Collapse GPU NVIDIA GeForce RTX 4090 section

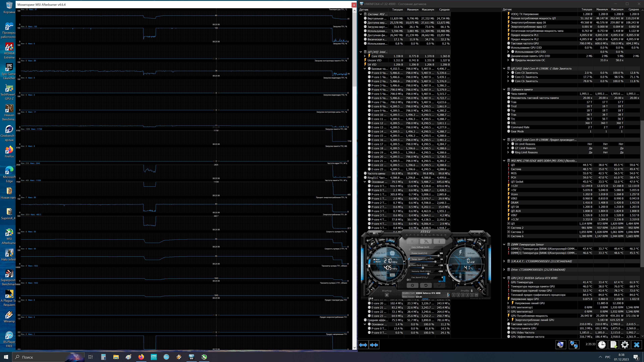(504, 278)
